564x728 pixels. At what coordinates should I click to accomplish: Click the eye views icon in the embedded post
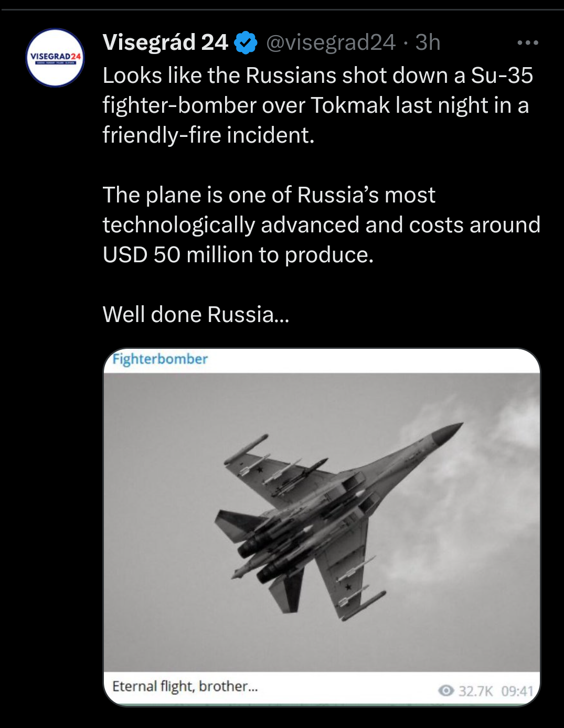tap(446, 690)
